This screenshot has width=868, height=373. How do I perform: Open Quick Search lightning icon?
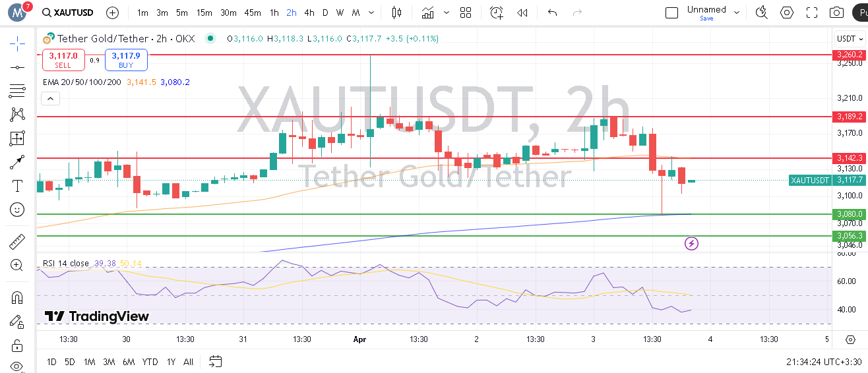[762, 13]
